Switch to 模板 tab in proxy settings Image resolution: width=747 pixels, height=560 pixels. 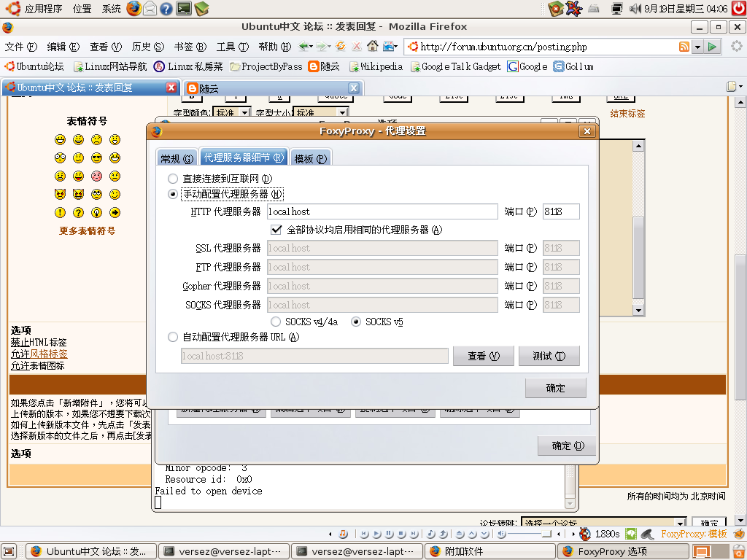tap(311, 158)
